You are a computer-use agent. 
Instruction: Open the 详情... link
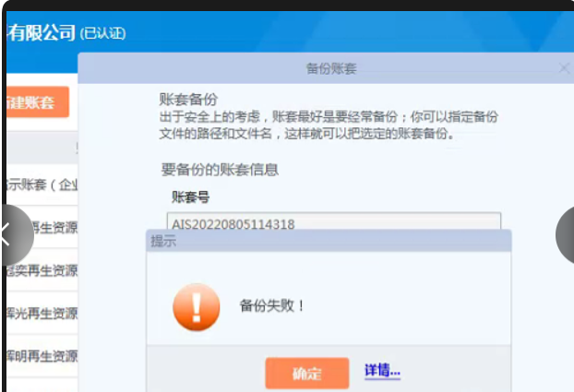click(x=382, y=372)
